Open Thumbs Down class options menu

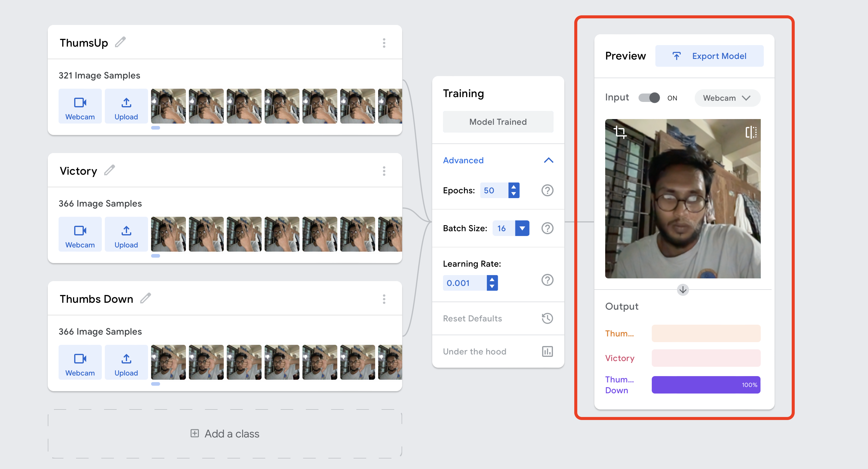point(384,299)
